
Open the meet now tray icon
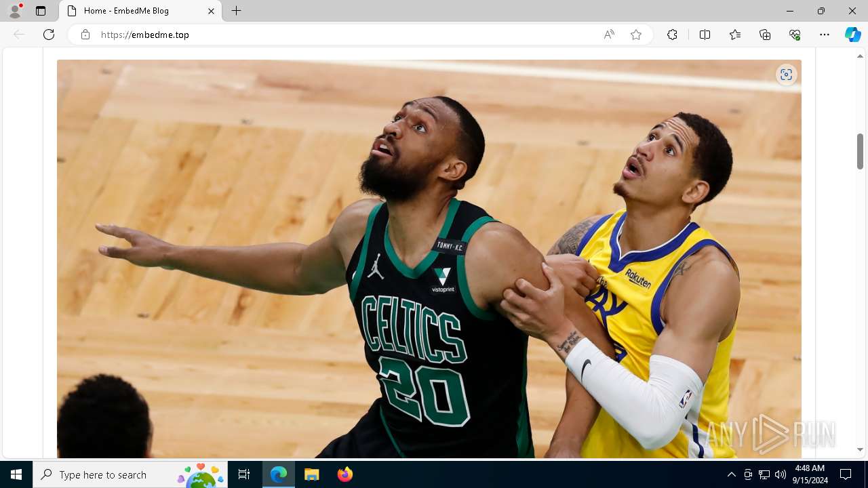coord(748,474)
